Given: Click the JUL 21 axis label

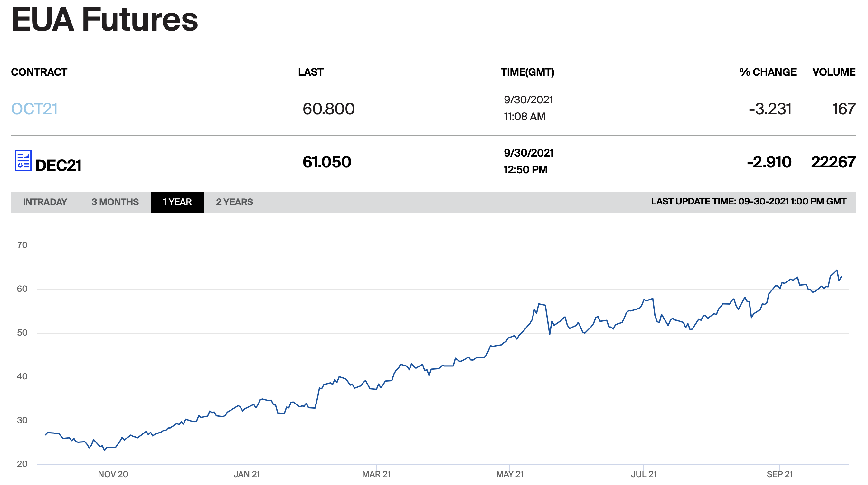Looking at the screenshot, I should (x=644, y=474).
